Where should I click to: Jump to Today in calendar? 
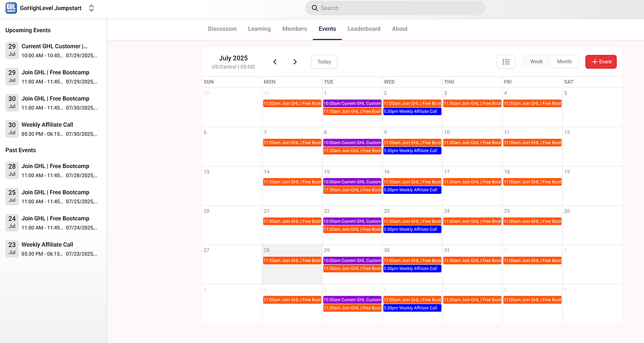(x=324, y=62)
